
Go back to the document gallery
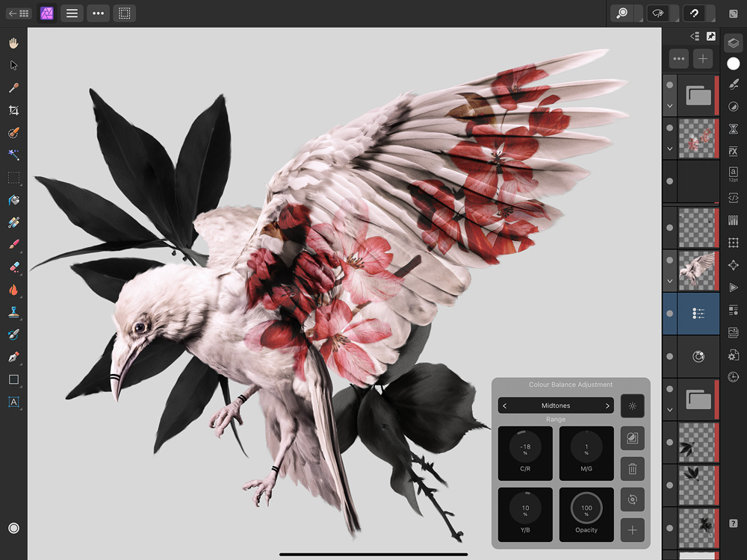[19, 13]
